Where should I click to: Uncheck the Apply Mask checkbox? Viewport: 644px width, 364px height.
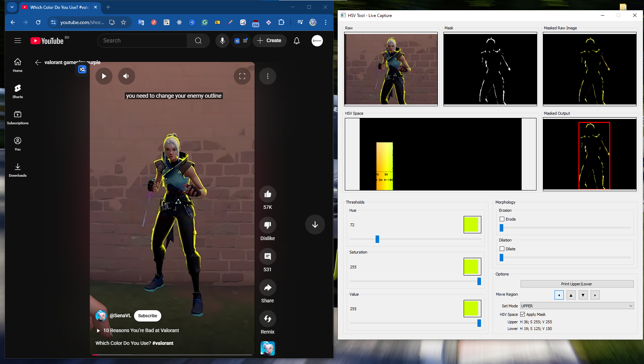point(522,314)
